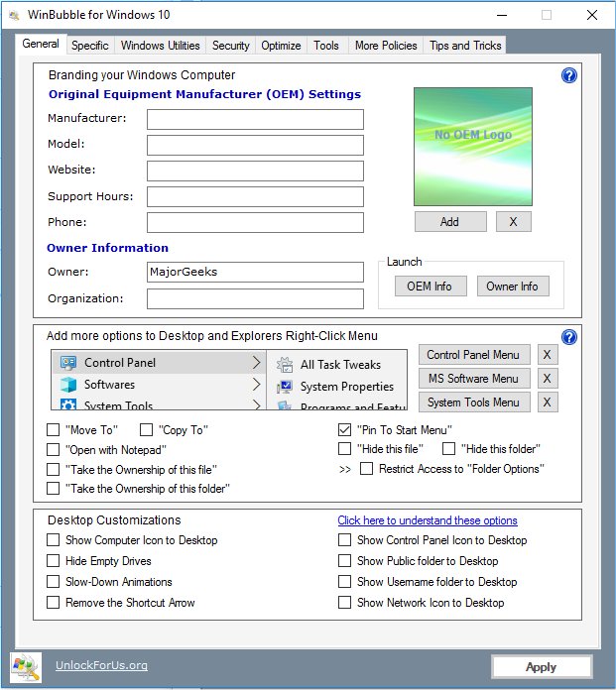Switch to the Optimize tab
The image size is (616, 690).
click(281, 46)
